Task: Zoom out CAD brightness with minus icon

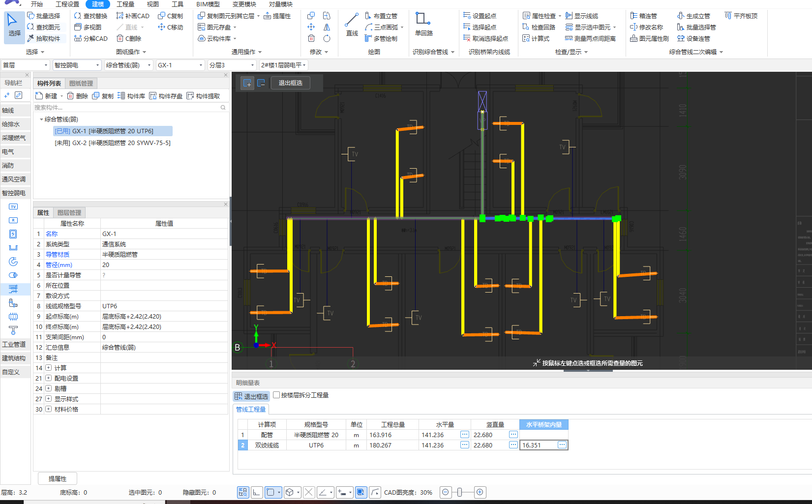Action: click(445, 492)
